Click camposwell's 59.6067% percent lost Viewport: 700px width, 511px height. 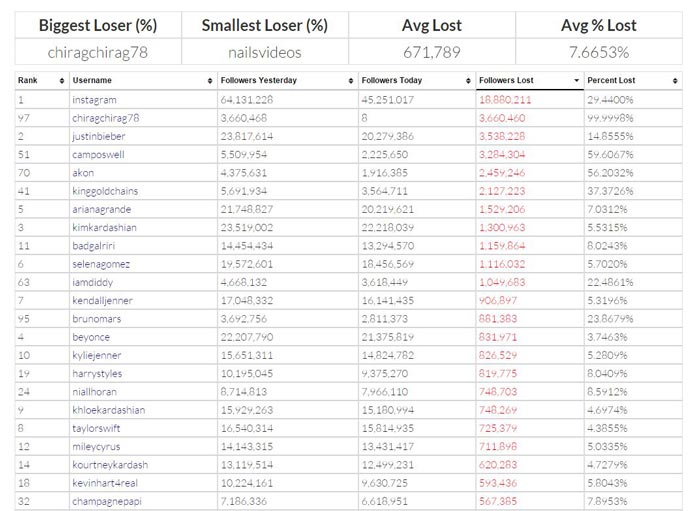pos(610,155)
